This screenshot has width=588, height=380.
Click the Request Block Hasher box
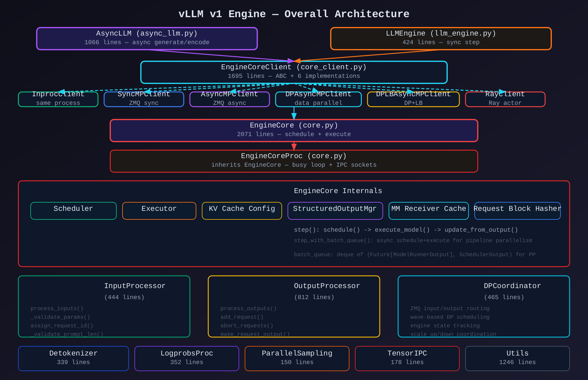click(518, 211)
